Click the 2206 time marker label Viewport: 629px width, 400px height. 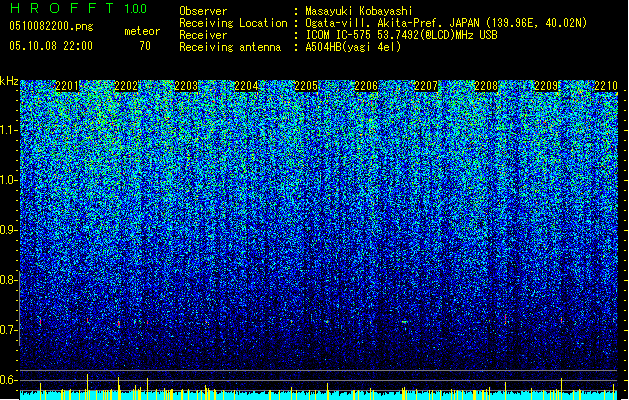click(x=366, y=86)
